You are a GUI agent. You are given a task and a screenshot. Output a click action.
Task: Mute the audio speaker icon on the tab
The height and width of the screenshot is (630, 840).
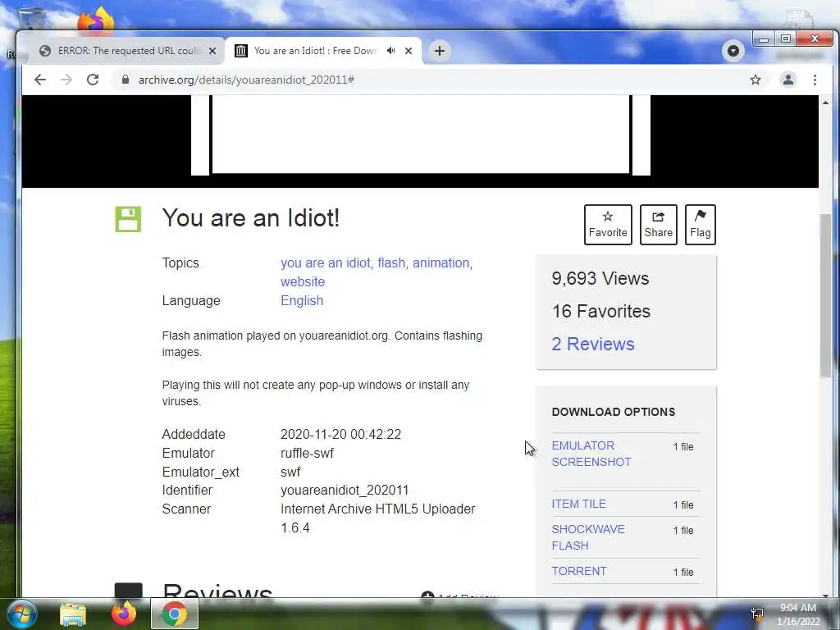(391, 51)
